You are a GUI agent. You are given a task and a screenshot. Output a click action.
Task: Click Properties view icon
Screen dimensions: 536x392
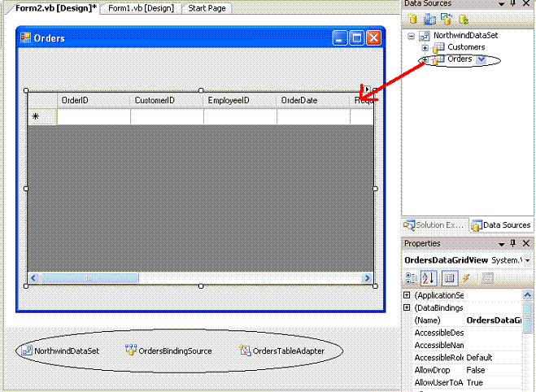[450, 278]
